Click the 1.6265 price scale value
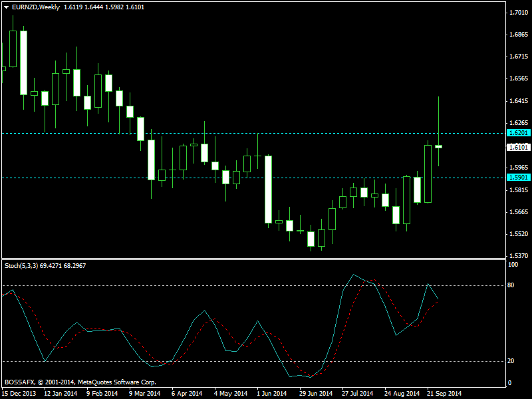 pos(519,123)
